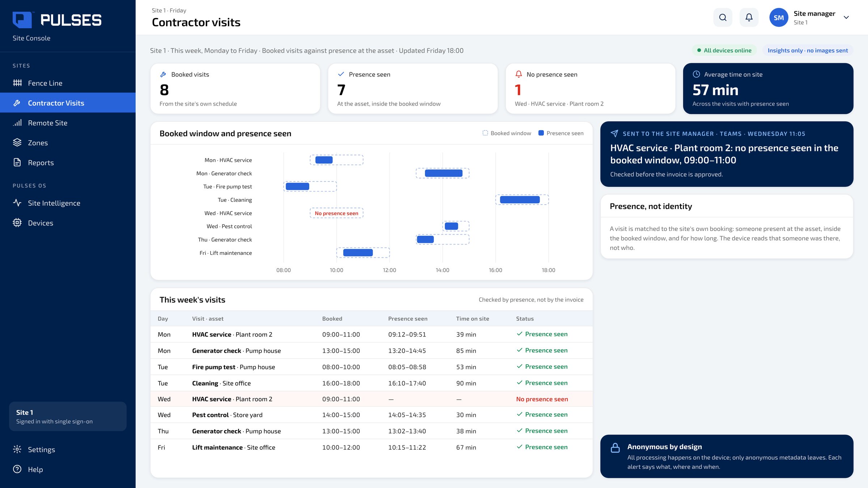The width and height of the screenshot is (868, 488).
Task: Click the red No presence seen chart marker
Action: pos(336,213)
